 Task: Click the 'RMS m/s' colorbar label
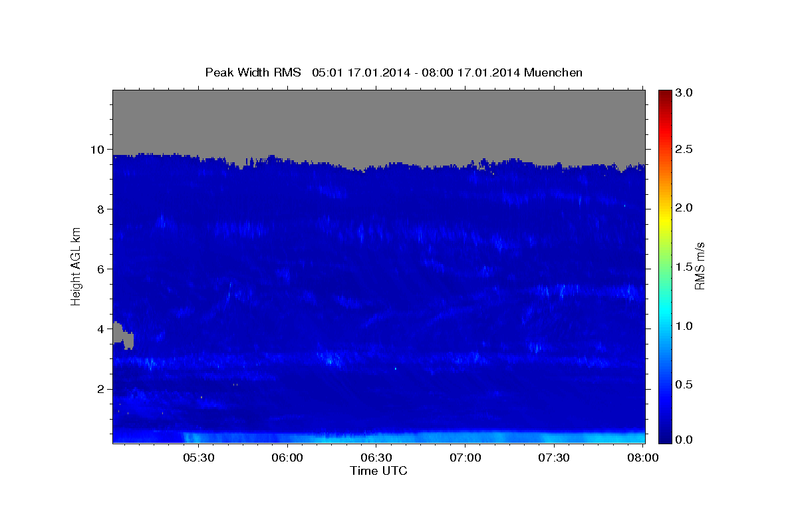700,266
